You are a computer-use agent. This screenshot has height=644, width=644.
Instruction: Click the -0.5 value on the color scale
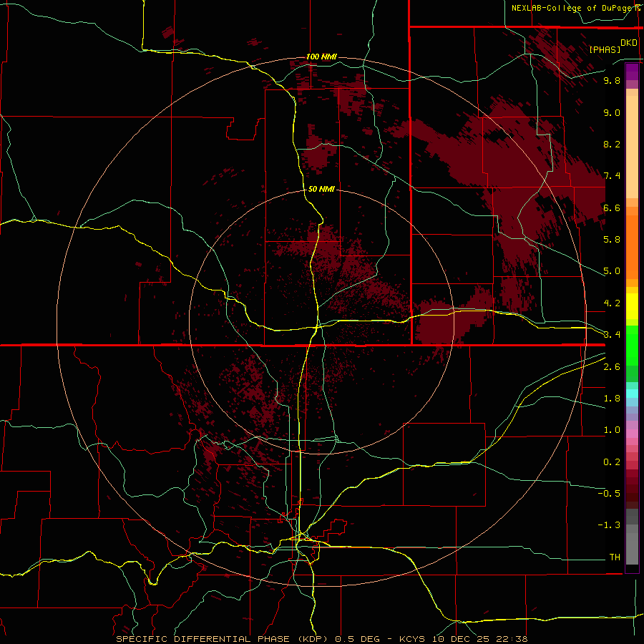coord(609,494)
